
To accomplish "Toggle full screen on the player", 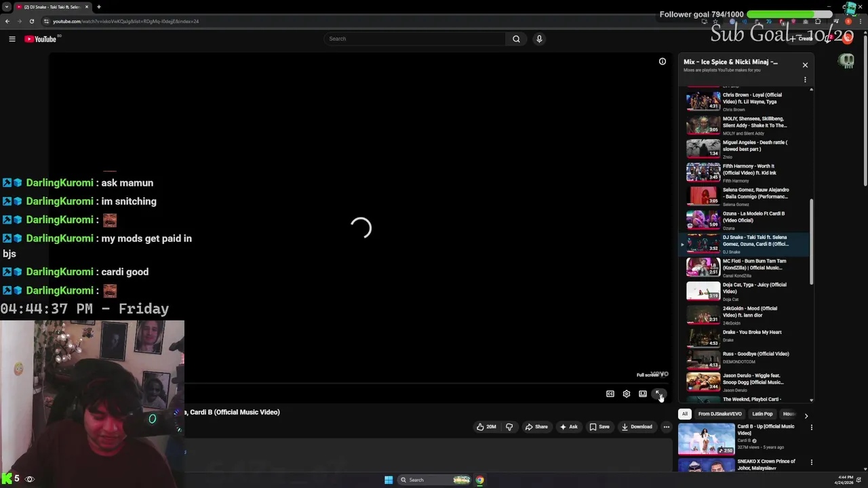I will tap(659, 394).
